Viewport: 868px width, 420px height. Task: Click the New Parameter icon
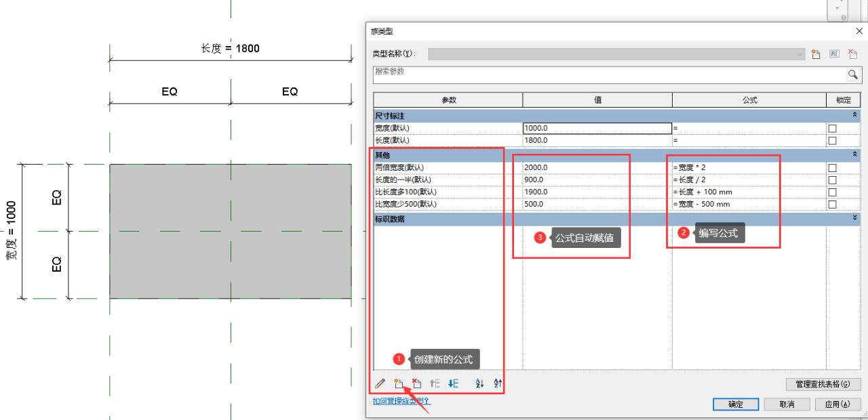[x=399, y=384]
